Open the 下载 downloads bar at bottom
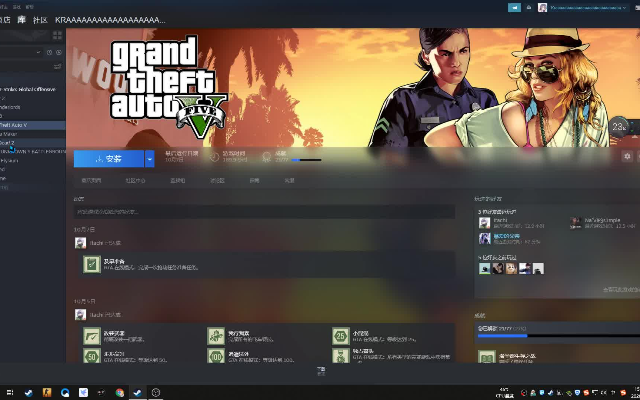The height and width of the screenshot is (400, 640). tap(321, 371)
